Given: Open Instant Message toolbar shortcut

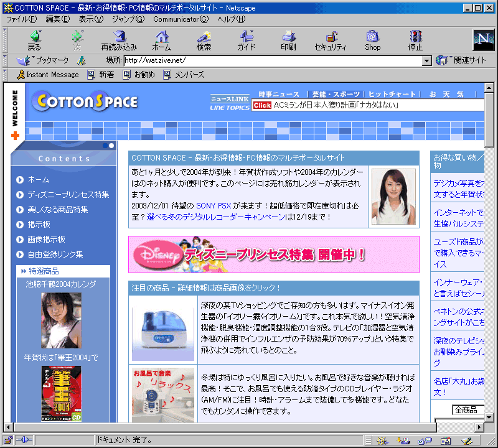Looking at the screenshot, I should click(x=48, y=75).
